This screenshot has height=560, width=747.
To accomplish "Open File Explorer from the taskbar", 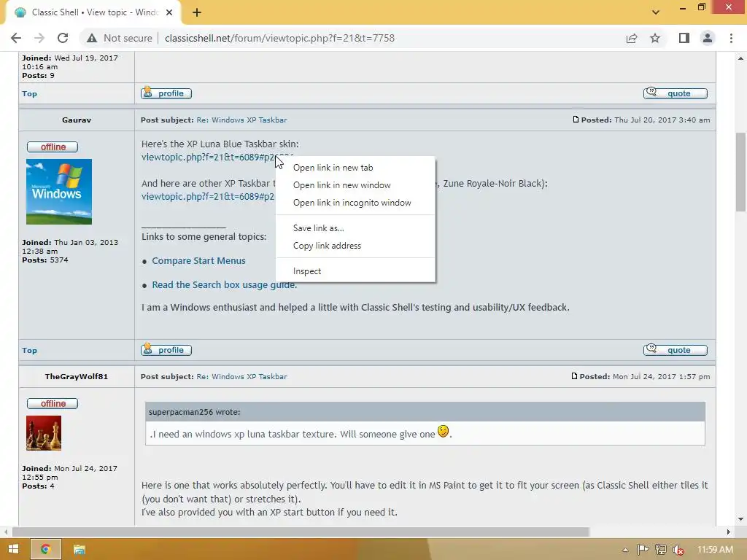I will click(79, 549).
